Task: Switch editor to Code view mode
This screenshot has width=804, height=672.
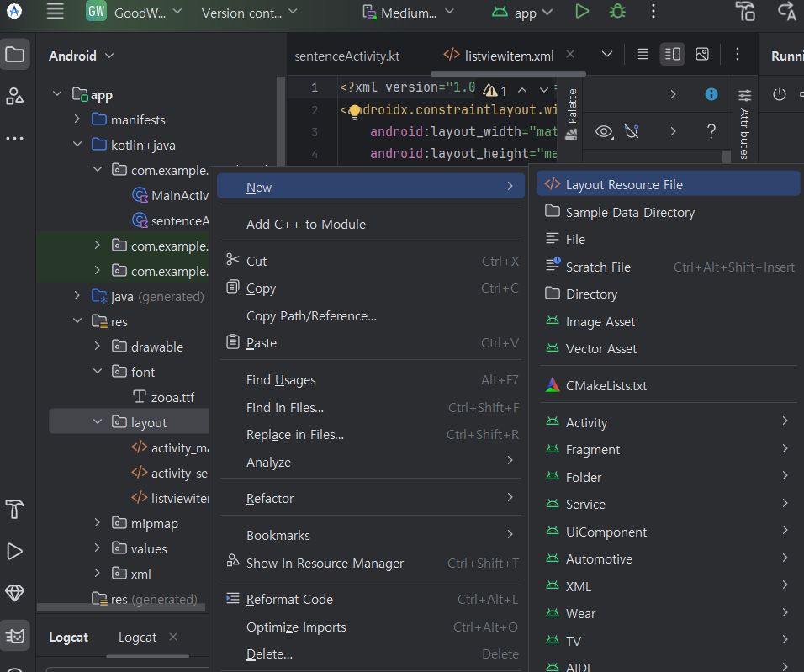Action: pos(643,54)
